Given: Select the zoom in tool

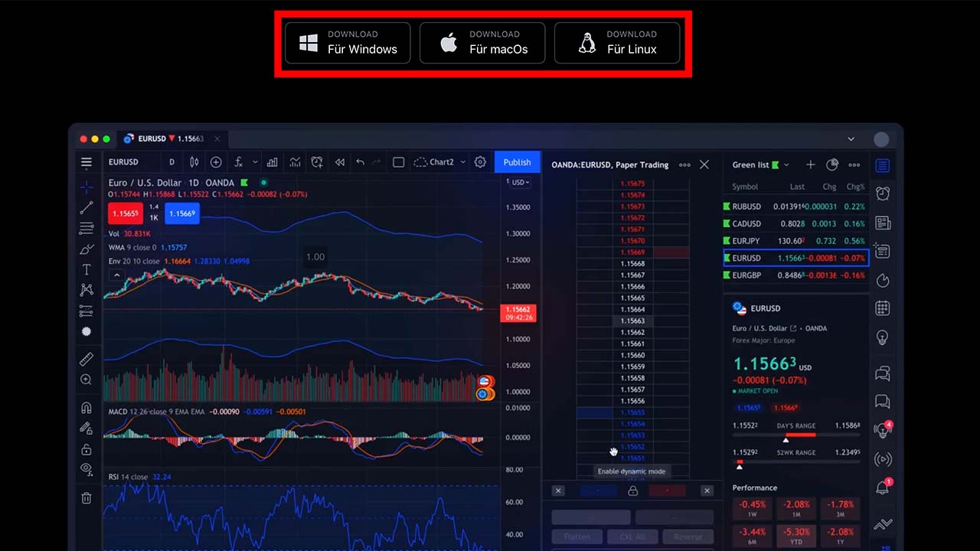Looking at the screenshot, I should click(x=87, y=380).
